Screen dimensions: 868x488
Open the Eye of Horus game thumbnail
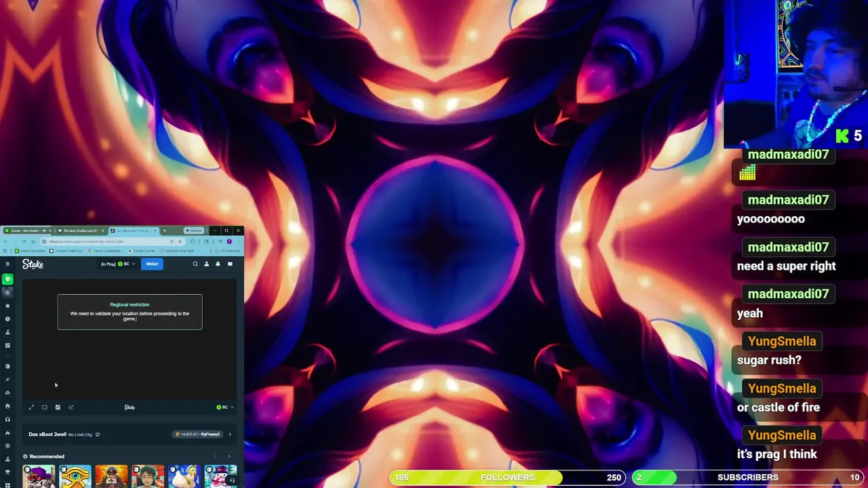click(75, 476)
